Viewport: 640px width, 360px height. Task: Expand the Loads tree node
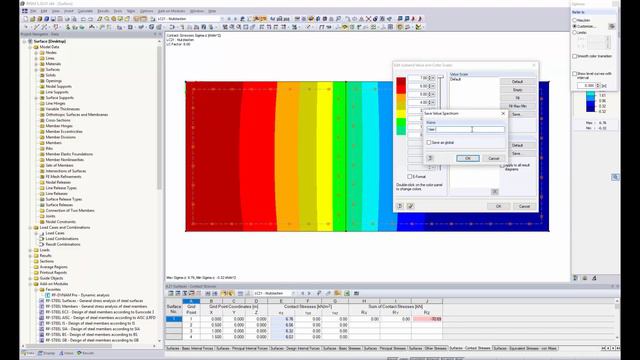[x=30, y=250]
